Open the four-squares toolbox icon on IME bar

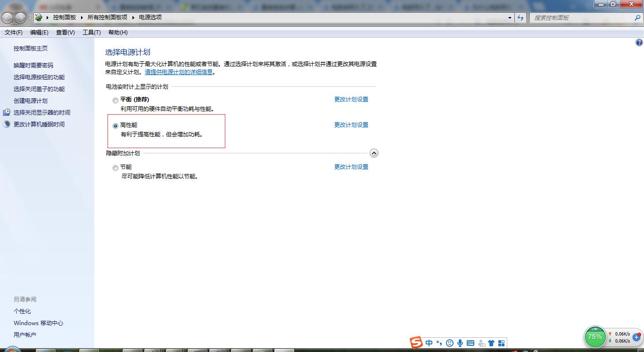(501, 343)
